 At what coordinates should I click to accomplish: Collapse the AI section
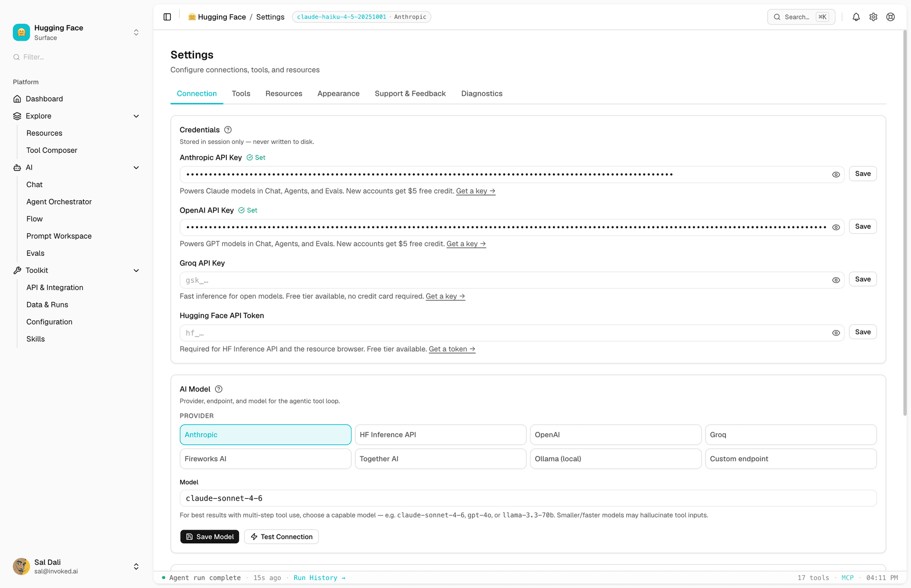[x=136, y=168]
